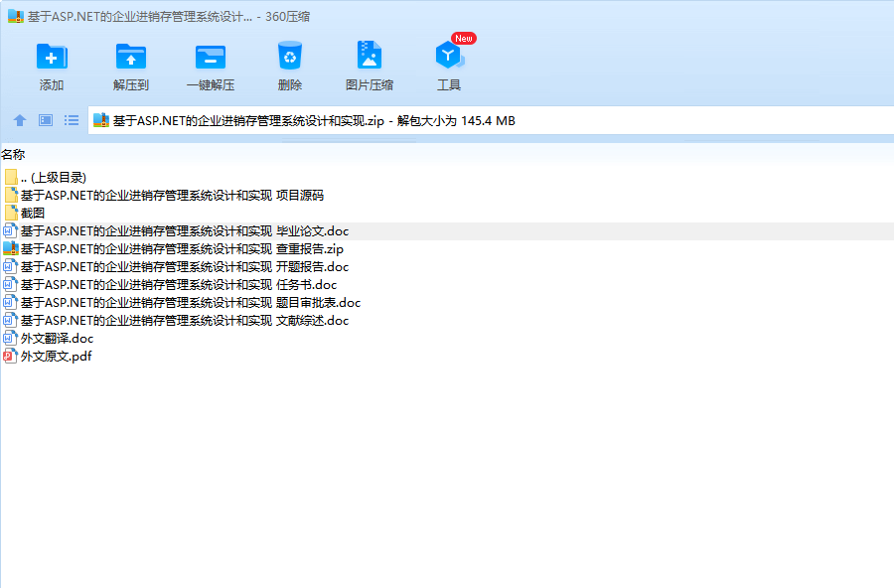This screenshot has height=588, width=894.
Task: Click the folder icon of 项目源码 folder
Action: point(11,195)
